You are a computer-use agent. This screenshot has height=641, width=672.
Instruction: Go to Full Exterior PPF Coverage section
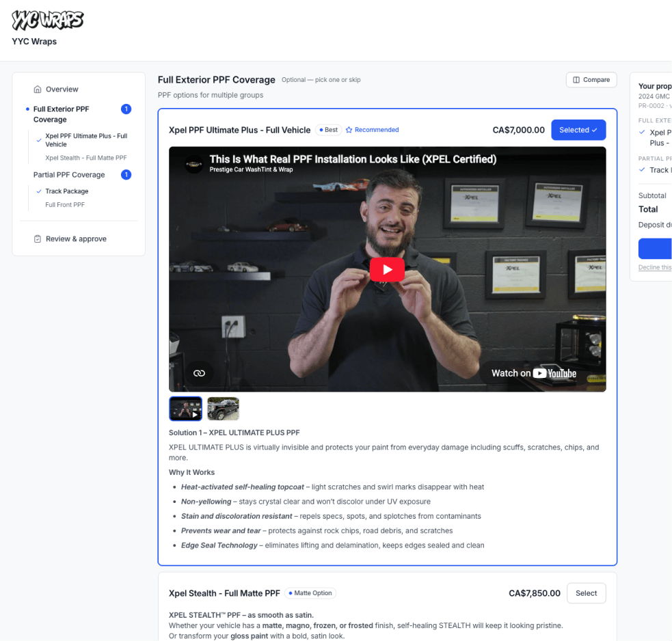click(62, 114)
